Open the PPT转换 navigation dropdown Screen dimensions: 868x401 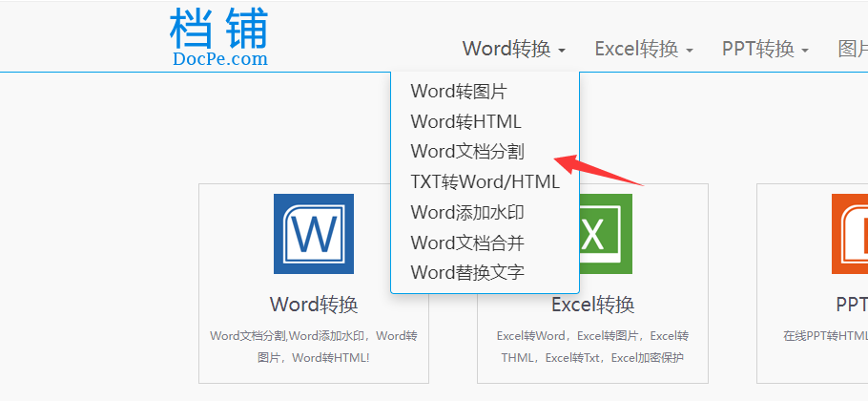pyautogui.click(x=765, y=50)
